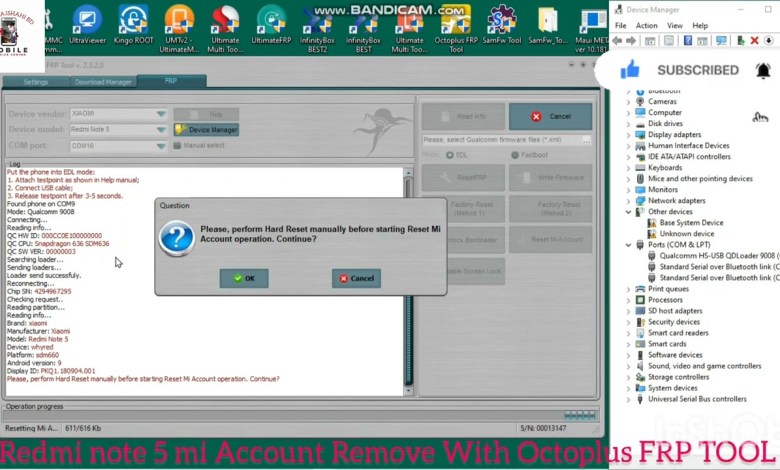Choose EDL mode radio button
This screenshot has width=780, height=470.
450,155
